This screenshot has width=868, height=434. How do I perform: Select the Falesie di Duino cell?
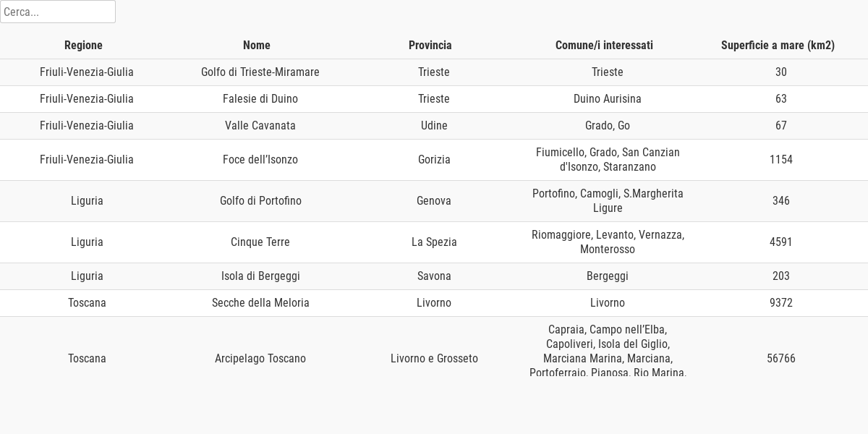click(x=260, y=99)
